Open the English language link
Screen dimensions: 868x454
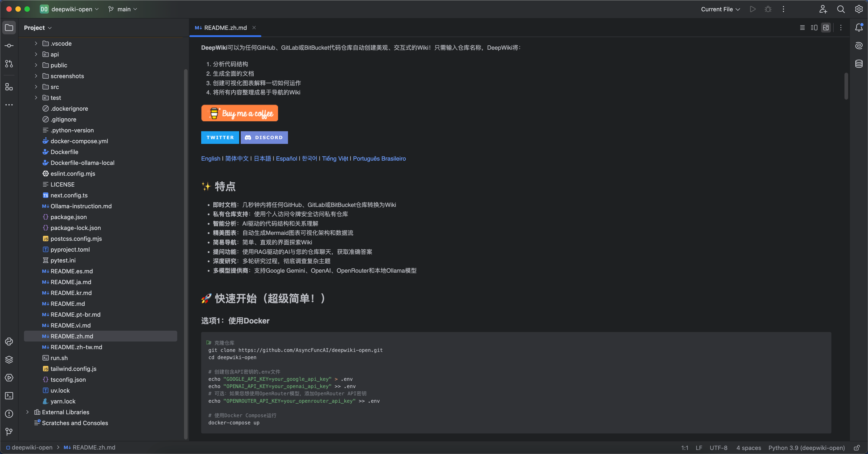211,158
